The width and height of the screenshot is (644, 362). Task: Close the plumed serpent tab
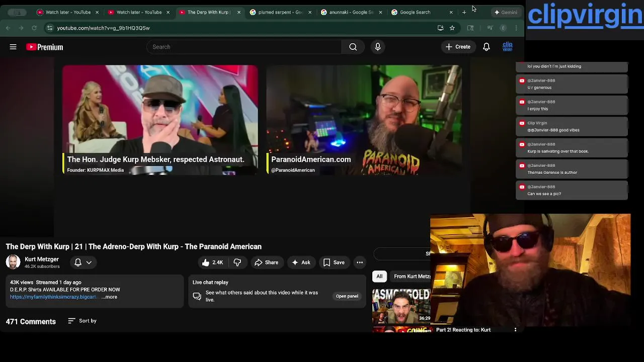pos(310,12)
